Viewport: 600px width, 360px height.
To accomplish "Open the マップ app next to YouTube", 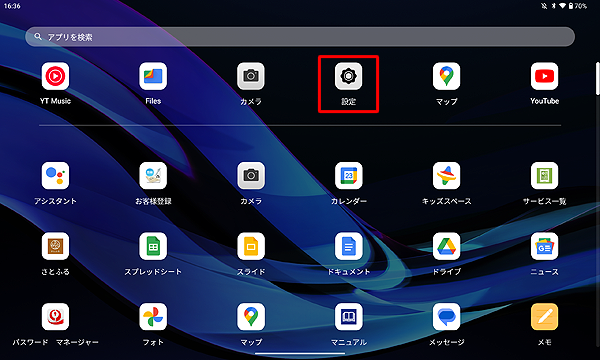I will coord(447,76).
